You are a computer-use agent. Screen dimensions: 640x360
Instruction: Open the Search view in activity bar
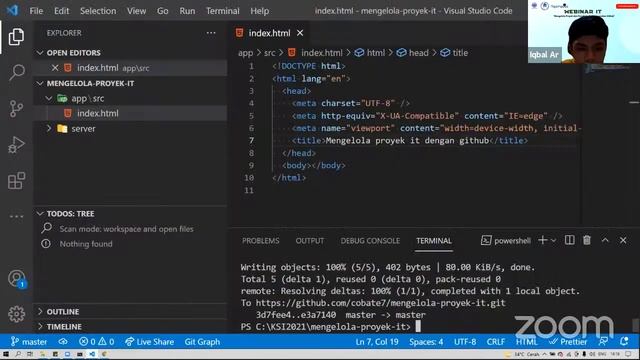16,72
